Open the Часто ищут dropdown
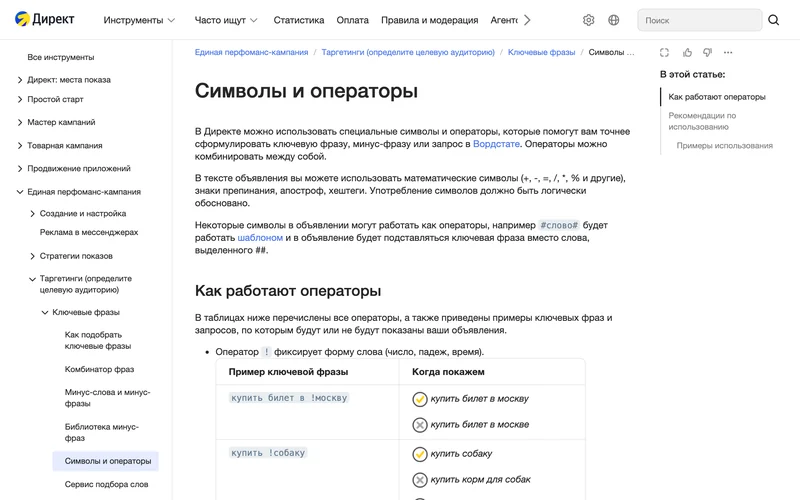This screenshot has height=500, width=800. pyautogui.click(x=226, y=20)
